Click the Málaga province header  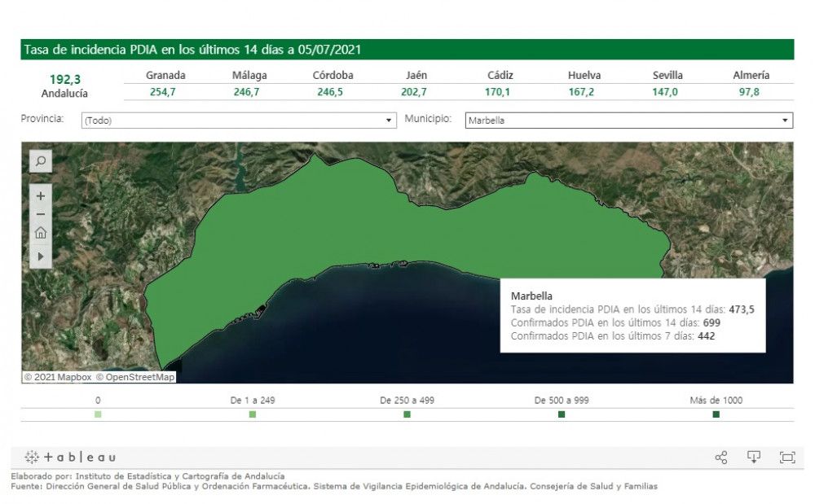(249, 75)
